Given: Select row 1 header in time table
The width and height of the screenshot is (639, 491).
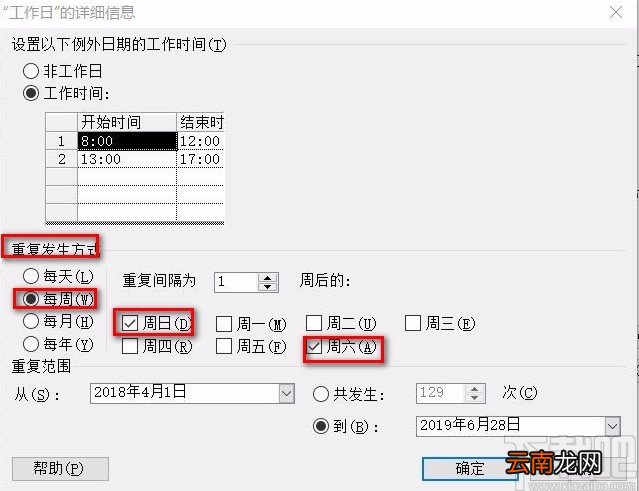Looking at the screenshot, I should 62,141.
